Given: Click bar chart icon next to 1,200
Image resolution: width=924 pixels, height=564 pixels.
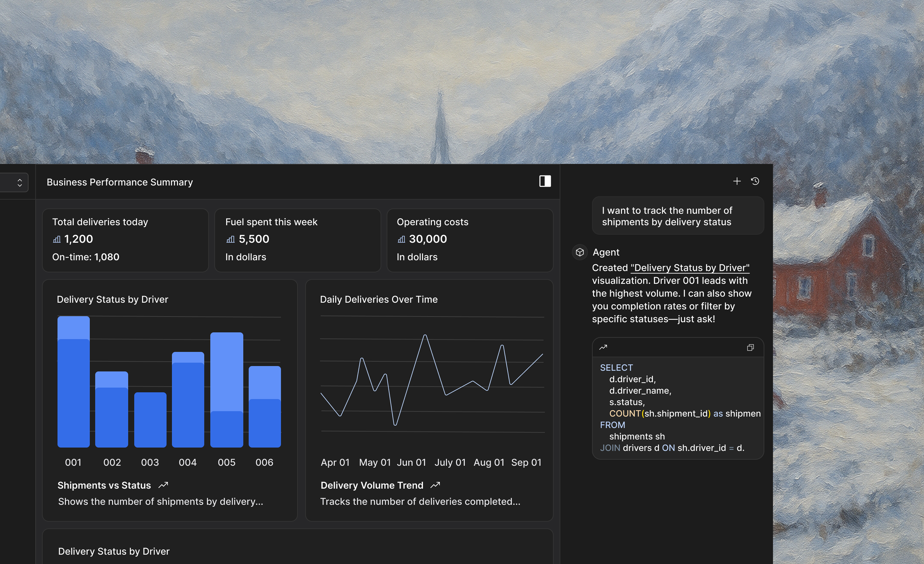Looking at the screenshot, I should (57, 239).
